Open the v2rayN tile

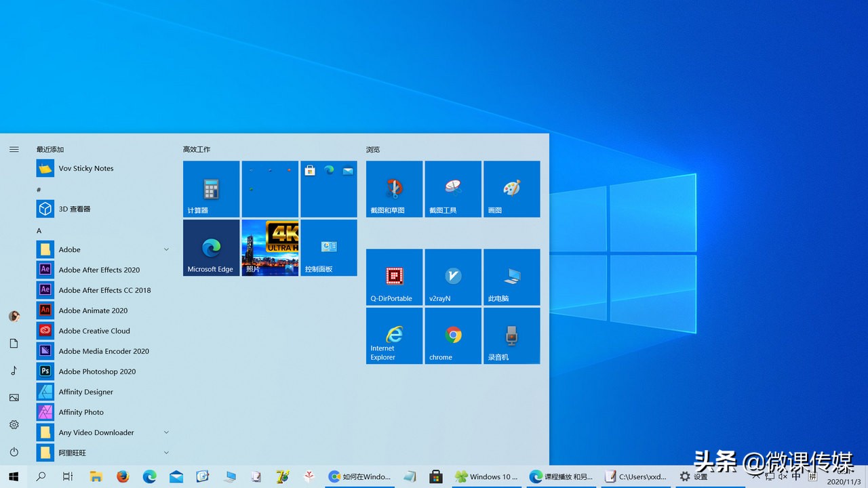pos(452,277)
